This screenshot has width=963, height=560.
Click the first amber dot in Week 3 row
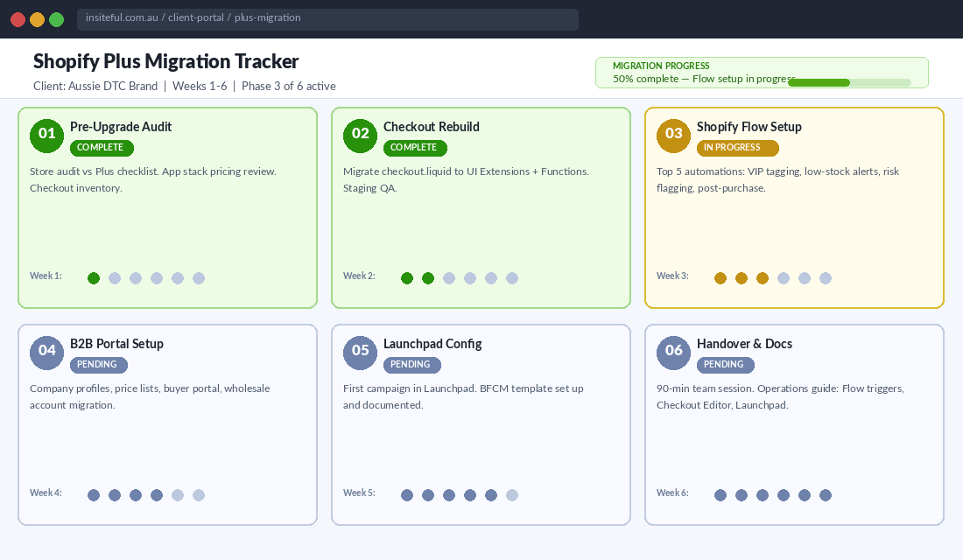[x=720, y=278]
